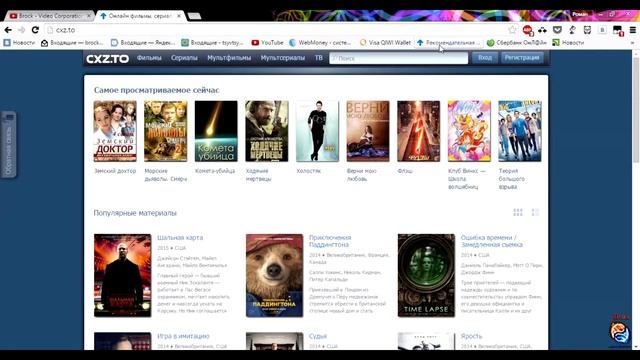This screenshot has height=360, width=640.
Task: Open the Комета-убийца poster
Action: click(x=216, y=131)
